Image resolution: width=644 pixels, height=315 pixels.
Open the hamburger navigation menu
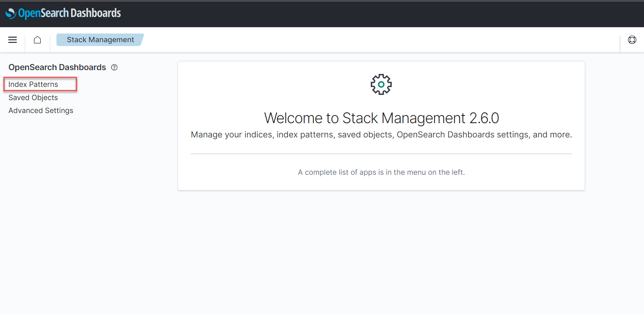13,40
